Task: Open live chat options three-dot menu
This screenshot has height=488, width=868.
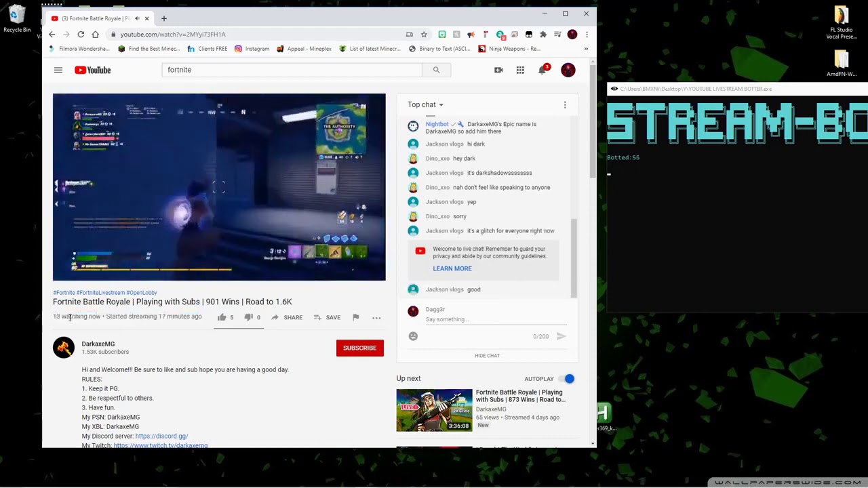Action: [565, 104]
